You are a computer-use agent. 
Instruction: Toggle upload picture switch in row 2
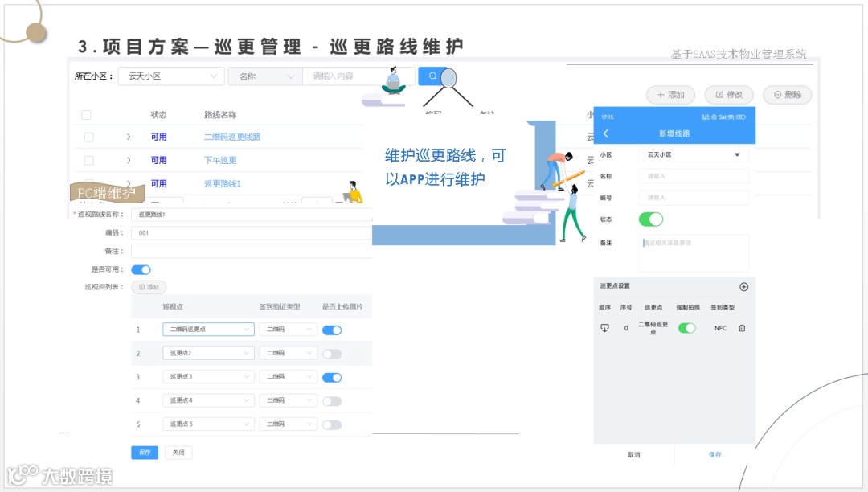332,354
